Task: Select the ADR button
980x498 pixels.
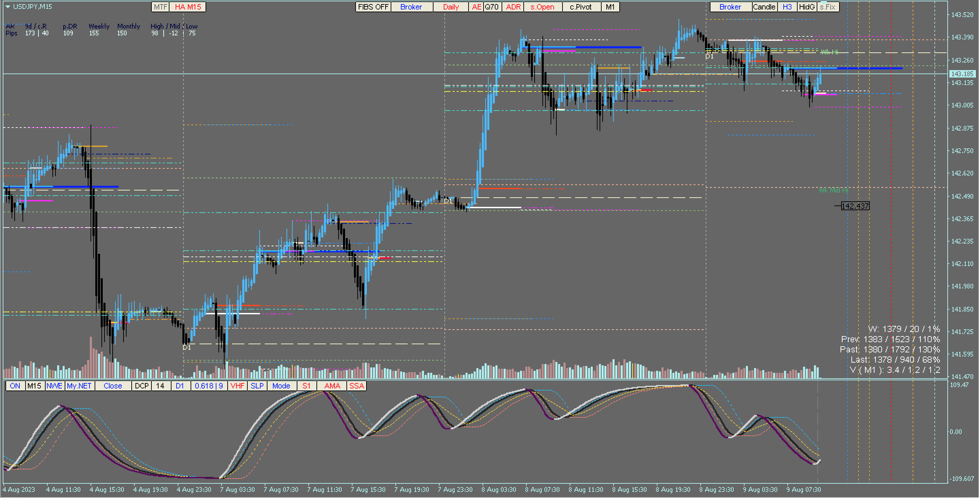Action: 513,7
